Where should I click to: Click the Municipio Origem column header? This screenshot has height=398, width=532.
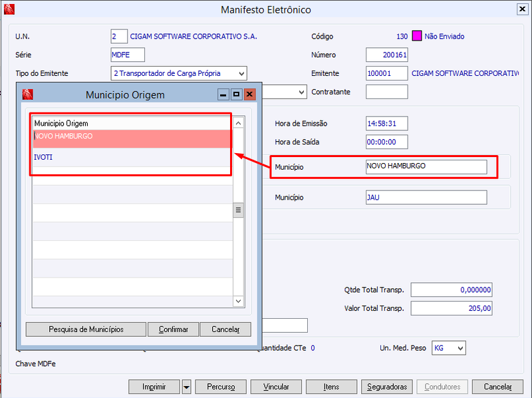(132, 123)
